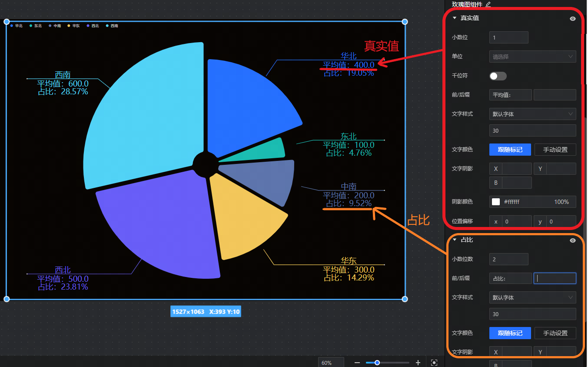The width and height of the screenshot is (588, 367).
Task: Click the fit-to-screen icon in bottom bar
Action: coord(434,363)
